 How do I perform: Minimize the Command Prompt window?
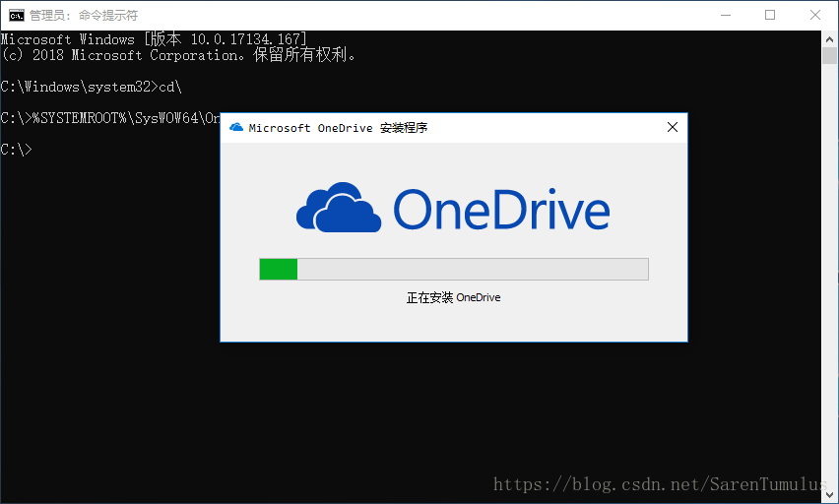[726, 15]
